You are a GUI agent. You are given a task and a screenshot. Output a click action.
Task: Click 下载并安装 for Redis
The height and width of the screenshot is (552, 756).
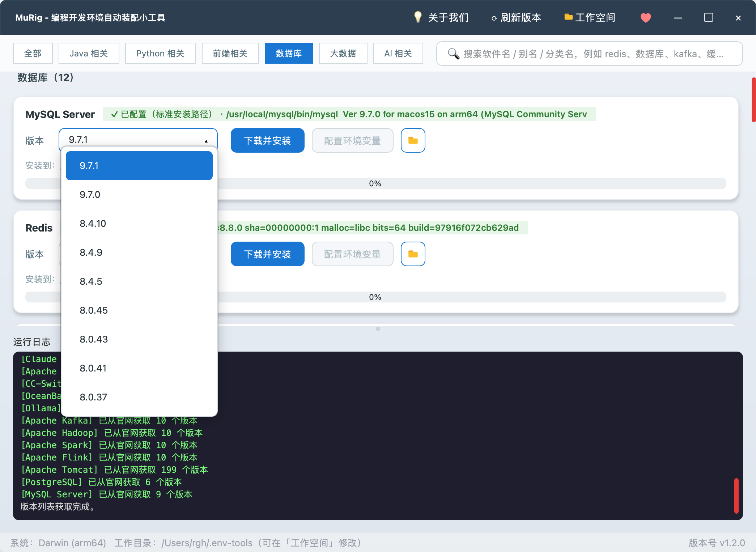point(268,254)
